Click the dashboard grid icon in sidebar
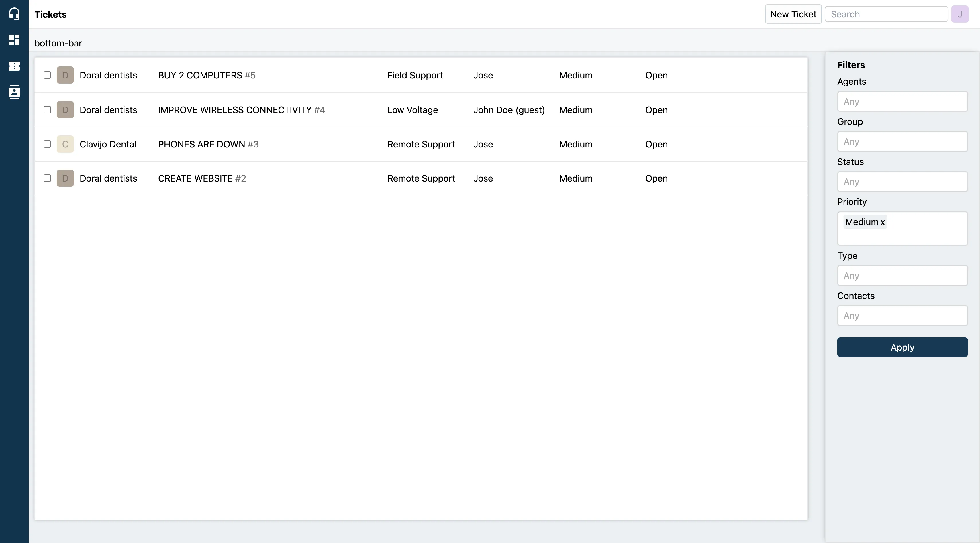Screen dimensions: 980x543 (x=14, y=40)
